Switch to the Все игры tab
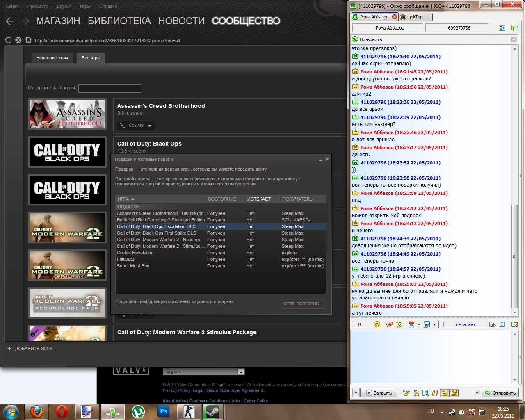The height and width of the screenshot is (420, 525). [91, 58]
